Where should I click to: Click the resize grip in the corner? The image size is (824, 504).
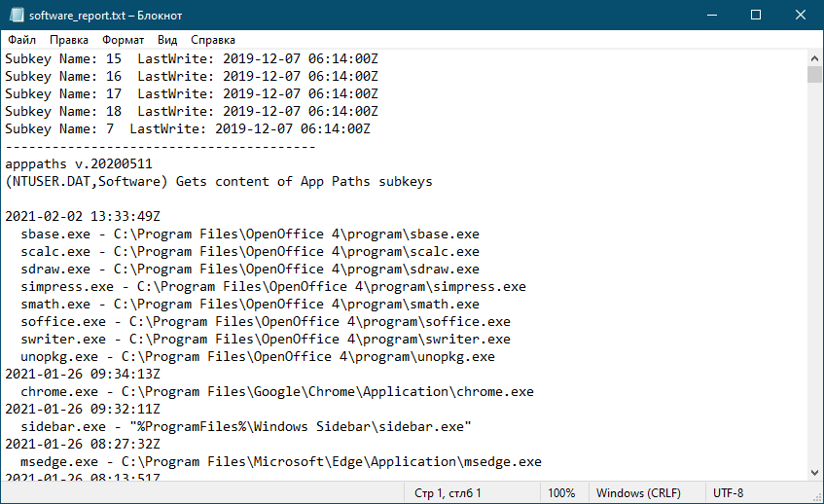(x=817, y=497)
